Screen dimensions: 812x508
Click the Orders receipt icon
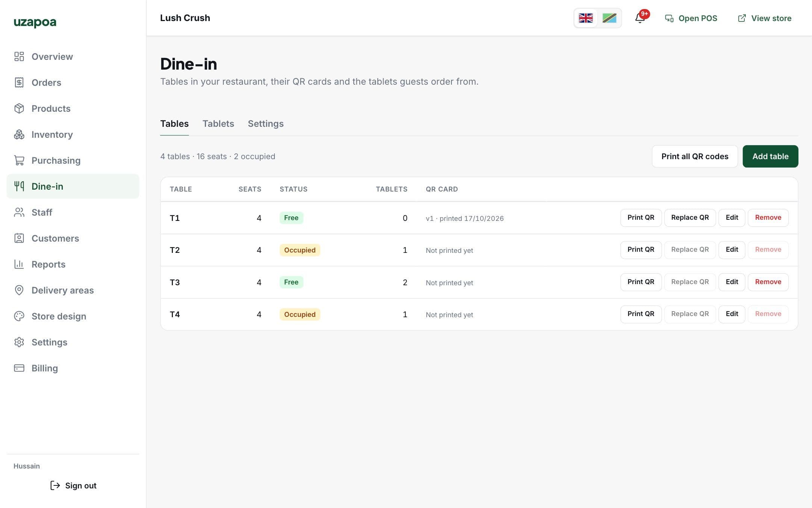point(19,82)
